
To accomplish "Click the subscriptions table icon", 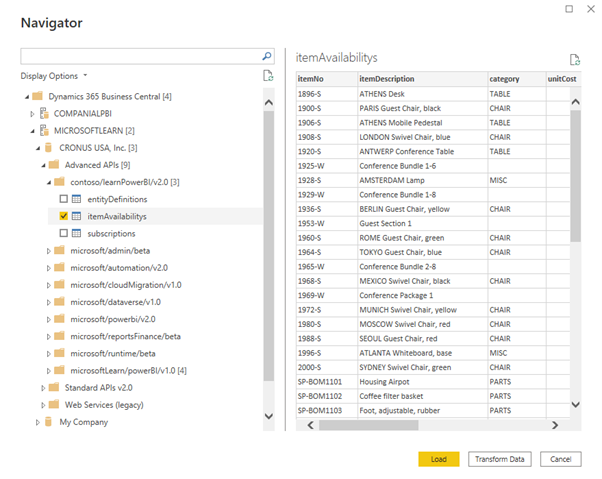I will click(x=76, y=233).
